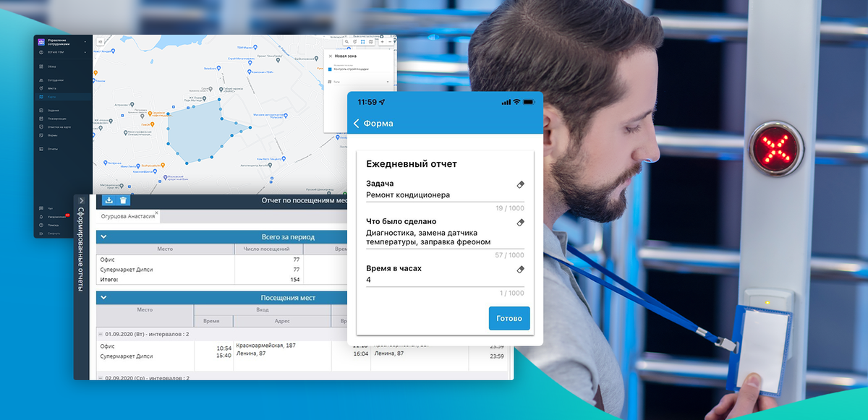
Task: Expand the Сформированные отчеты side panel arrow
Action: [x=81, y=201]
